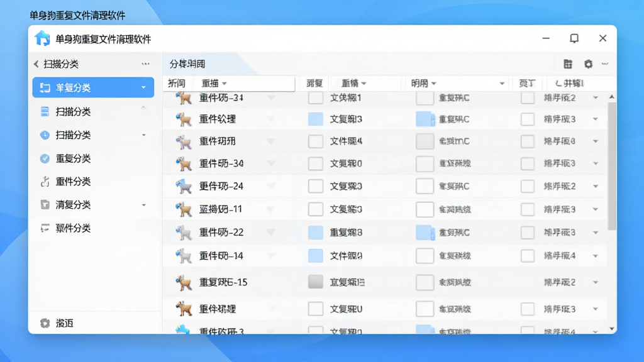Image resolution: width=644 pixels, height=362 pixels.
Task: Click the 扫描分类 sidebar header title
Action: point(61,64)
